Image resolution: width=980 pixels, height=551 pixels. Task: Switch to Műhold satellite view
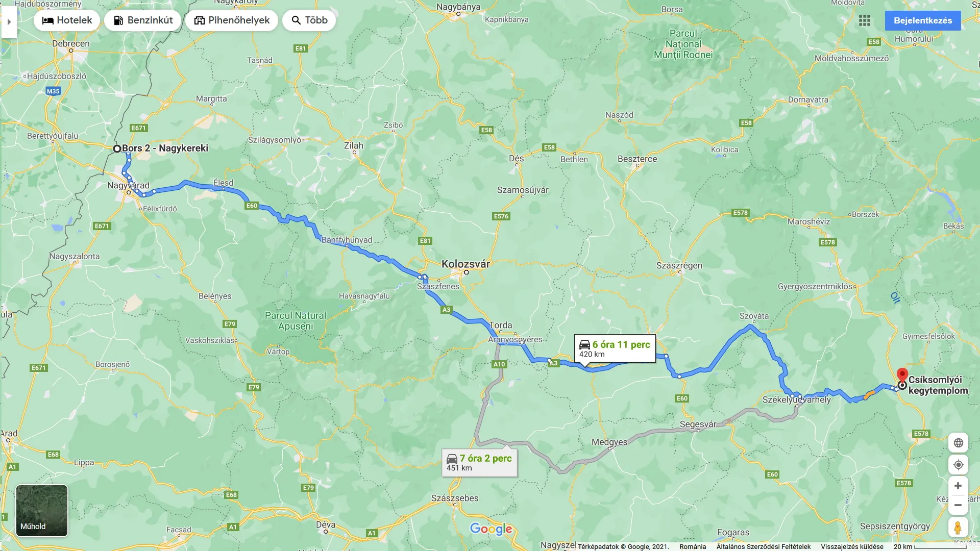click(x=42, y=511)
